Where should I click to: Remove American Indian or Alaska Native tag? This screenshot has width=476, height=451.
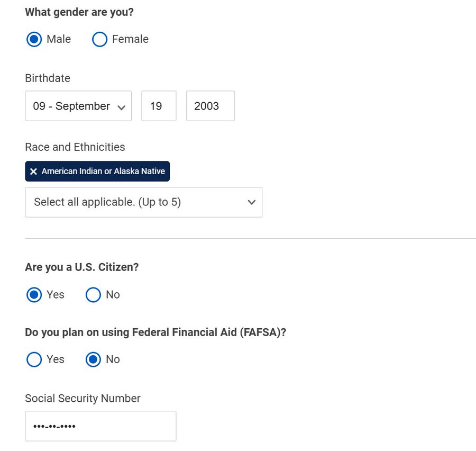[x=33, y=172]
